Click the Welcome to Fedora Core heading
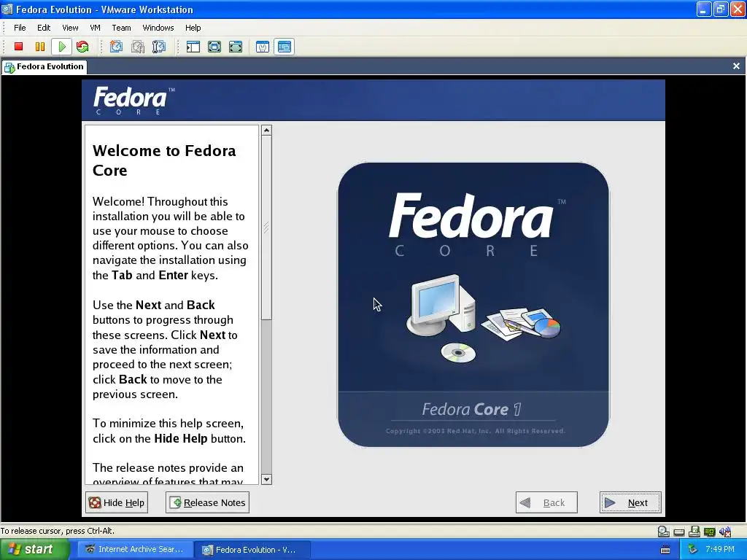747x560 pixels. point(164,160)
